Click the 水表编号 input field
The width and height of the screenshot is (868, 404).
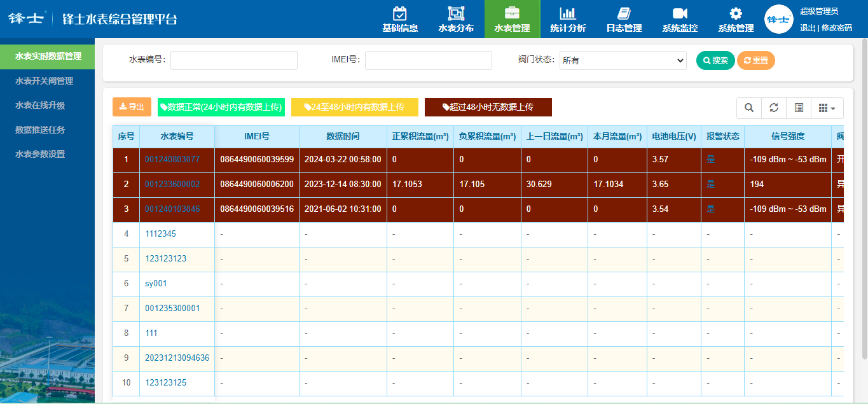[233, 60]
